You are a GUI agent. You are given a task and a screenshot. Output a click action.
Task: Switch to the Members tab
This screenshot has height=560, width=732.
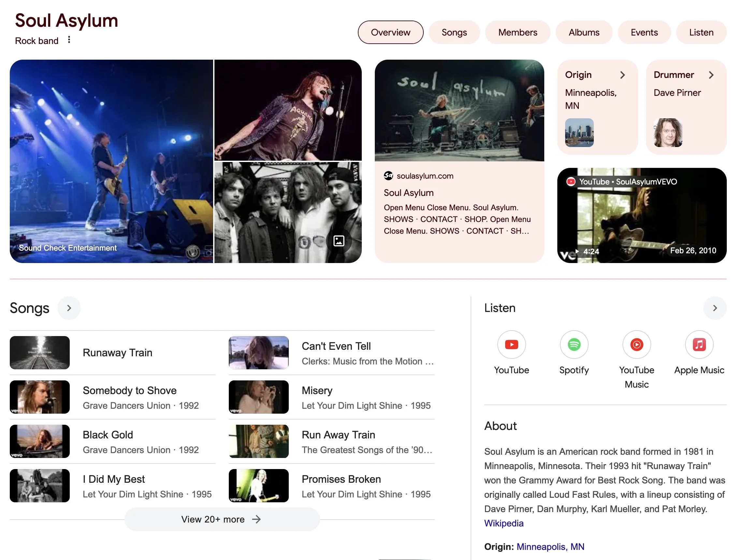[x=517, y=32]
